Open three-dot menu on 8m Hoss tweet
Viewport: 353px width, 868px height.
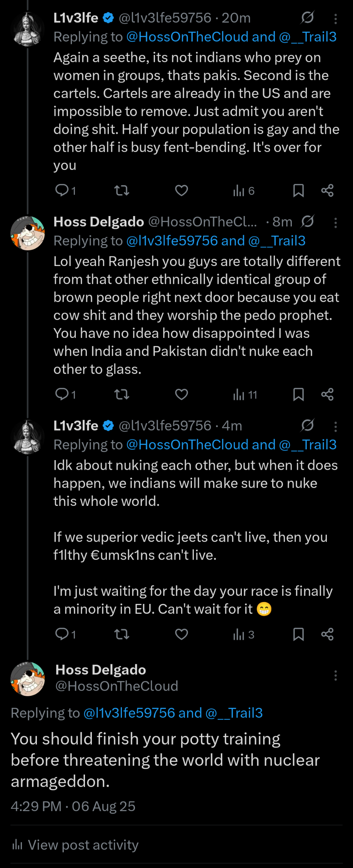click(x=335, y=223)
